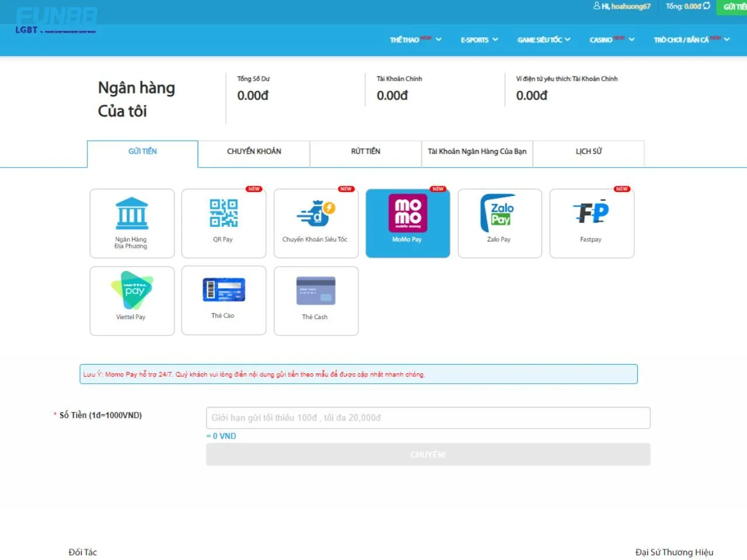Image resolution: width=747 pixels, height=560 pixels.
Task: Click the Momo Pay notice message
Action: click(358, 374)
